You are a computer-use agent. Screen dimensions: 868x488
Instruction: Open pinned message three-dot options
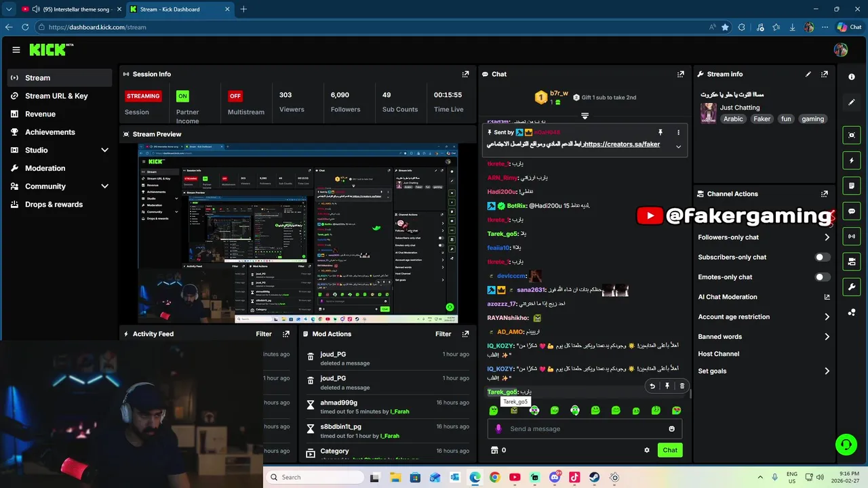678,132
